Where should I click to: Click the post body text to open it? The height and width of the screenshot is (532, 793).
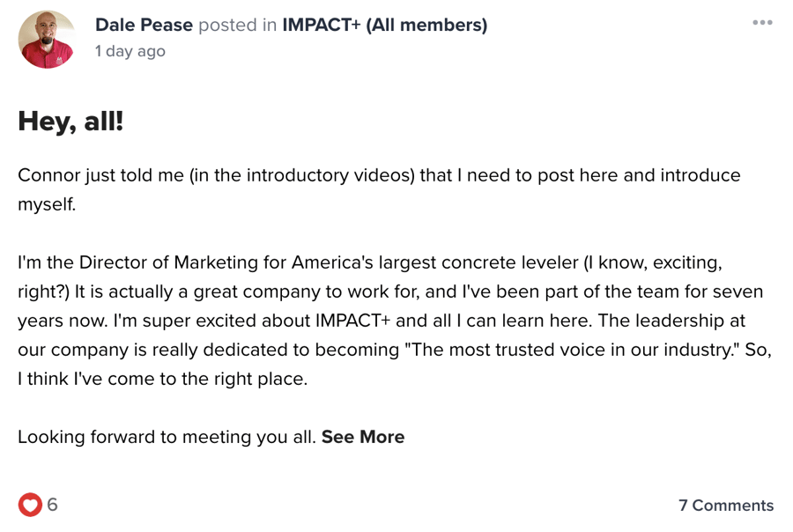(379, 291)
